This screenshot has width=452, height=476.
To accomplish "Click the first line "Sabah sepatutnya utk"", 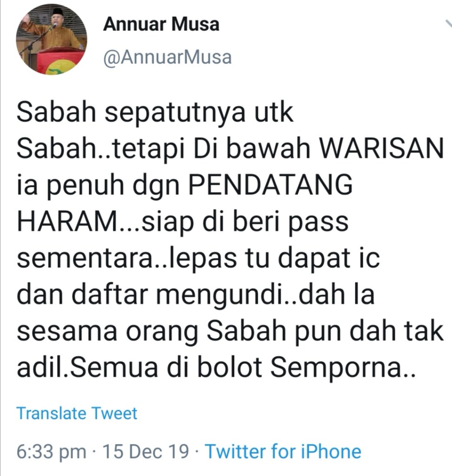I will (x=155, y=113).
